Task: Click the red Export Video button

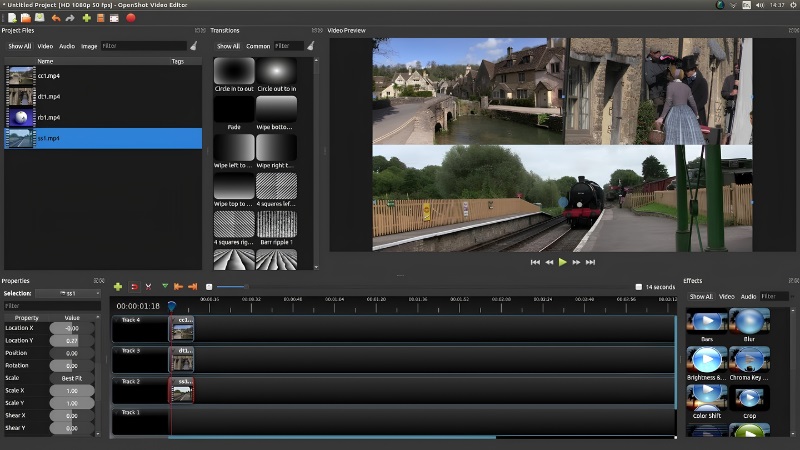Action: [131, 18]
